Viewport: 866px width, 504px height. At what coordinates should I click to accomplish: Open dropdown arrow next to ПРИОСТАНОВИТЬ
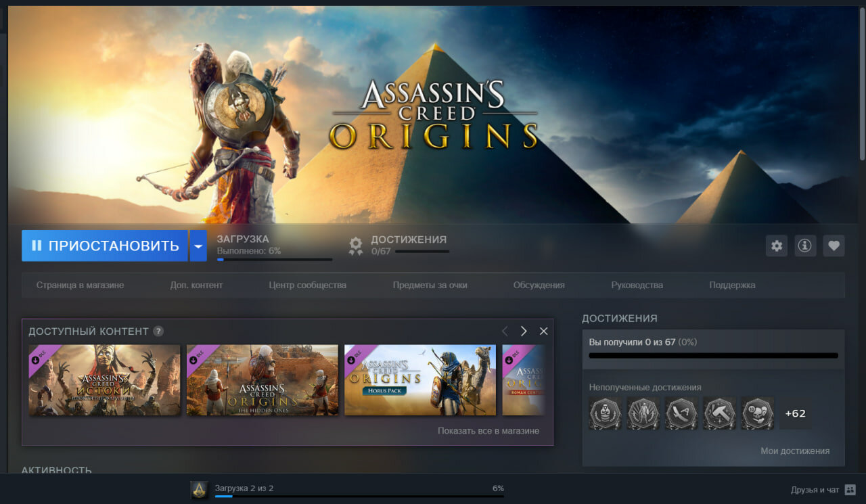point(198,246)
